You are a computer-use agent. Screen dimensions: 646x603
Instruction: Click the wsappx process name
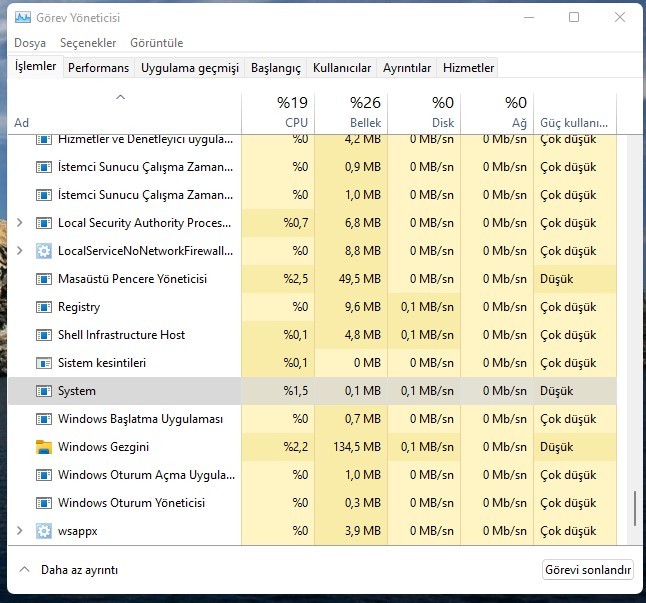[78, 531]
